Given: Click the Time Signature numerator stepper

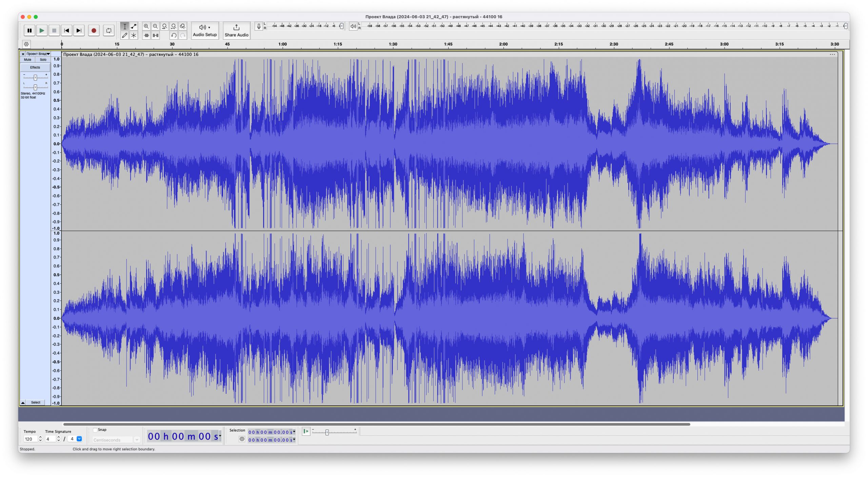Looking at the screenshot, I should 58,439.
